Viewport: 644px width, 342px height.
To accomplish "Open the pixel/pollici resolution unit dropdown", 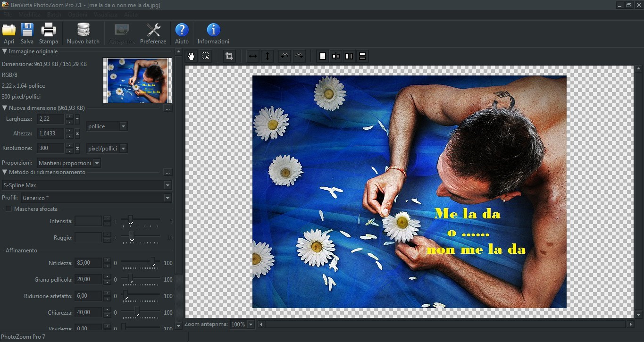I will [107, 148].
